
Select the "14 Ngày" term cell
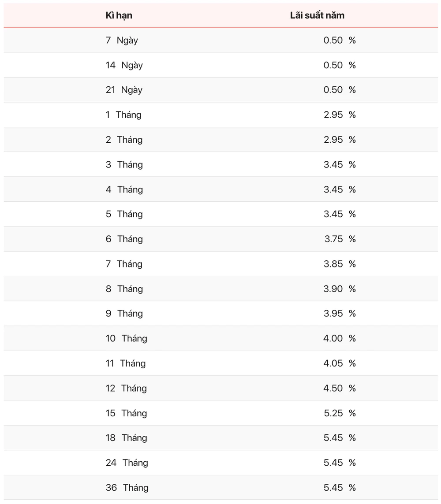point(124,65)
